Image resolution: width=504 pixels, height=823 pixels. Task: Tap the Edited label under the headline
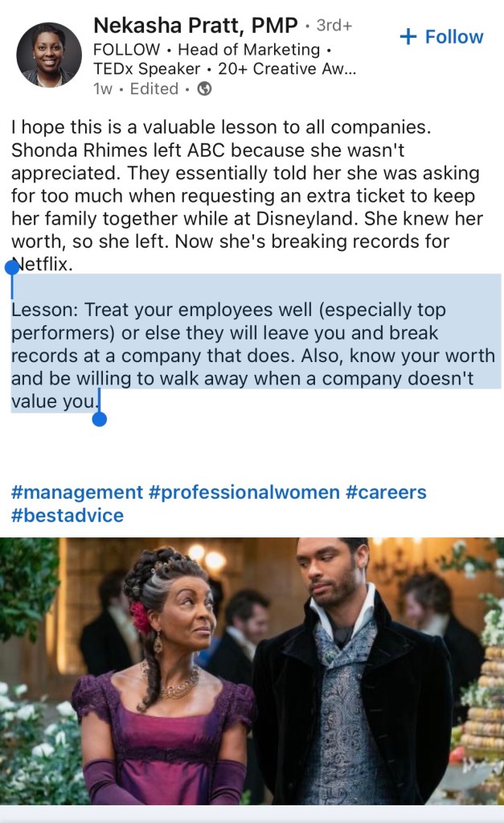(154, 89)
